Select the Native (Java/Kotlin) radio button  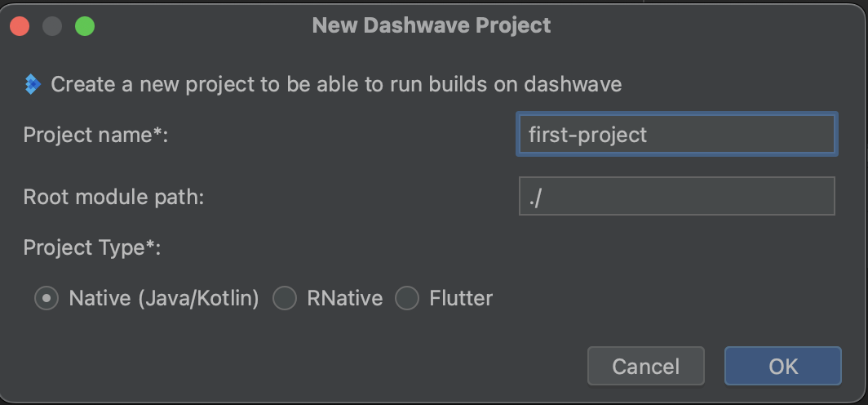pos(46,299)
